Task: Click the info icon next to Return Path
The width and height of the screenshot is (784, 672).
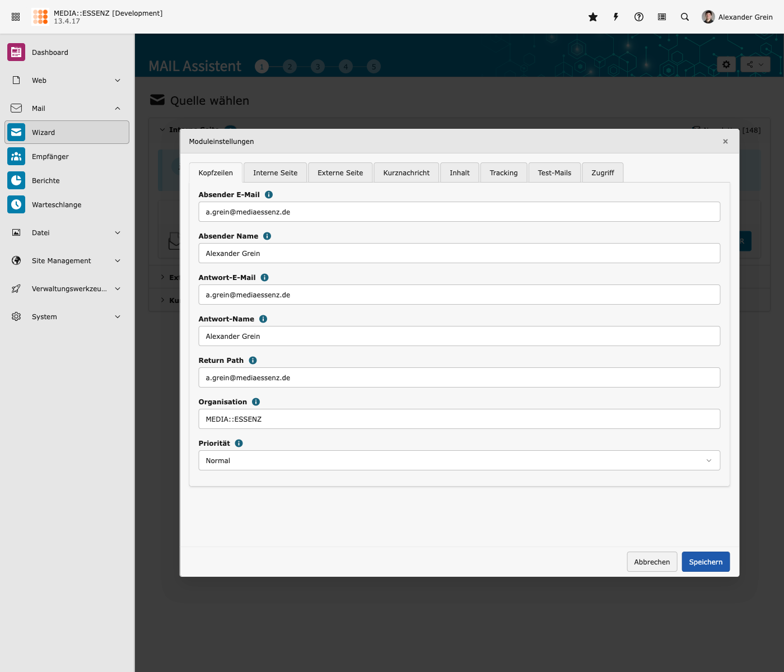Action: pyautogui.click(x=253, y=361)
